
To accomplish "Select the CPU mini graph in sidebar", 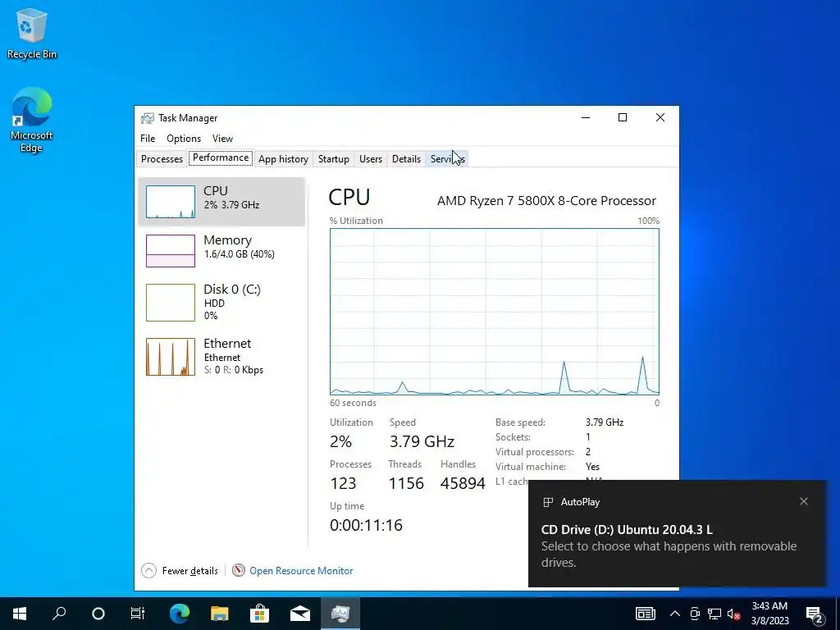I will pyautogui.click(x=171, y=202).
